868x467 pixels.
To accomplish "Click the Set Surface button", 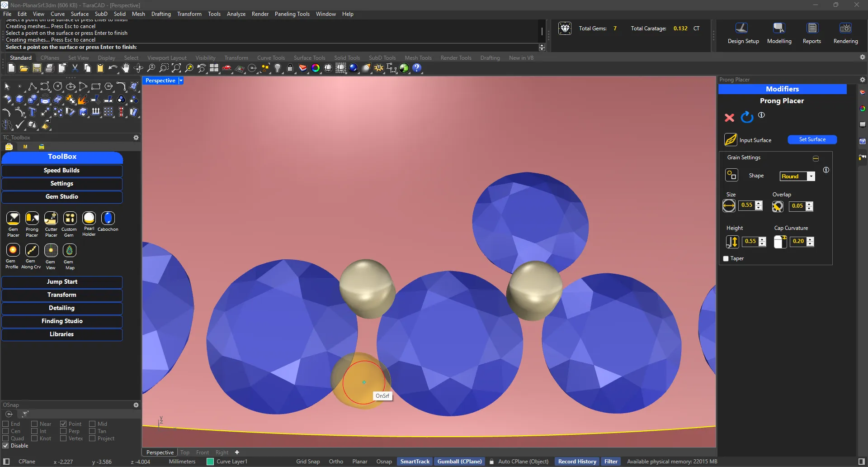I will pos(812,140).
